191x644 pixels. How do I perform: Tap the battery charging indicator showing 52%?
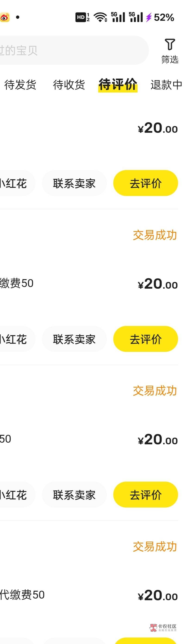[x=160, y=17]
